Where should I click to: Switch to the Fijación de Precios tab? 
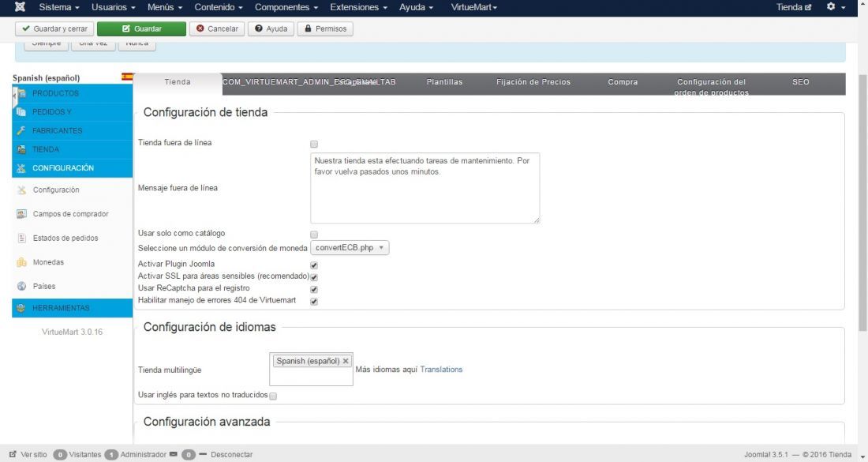tap(533, 82)
